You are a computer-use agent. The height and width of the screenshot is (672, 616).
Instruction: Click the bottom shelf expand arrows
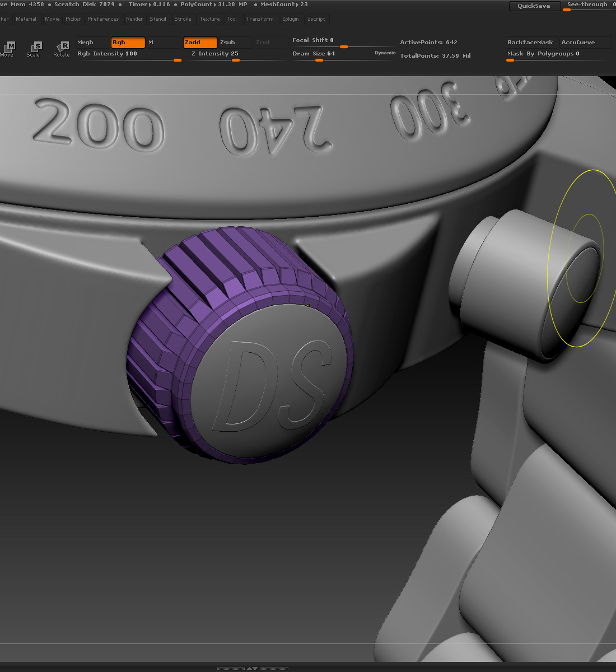(x=253, y=669)
